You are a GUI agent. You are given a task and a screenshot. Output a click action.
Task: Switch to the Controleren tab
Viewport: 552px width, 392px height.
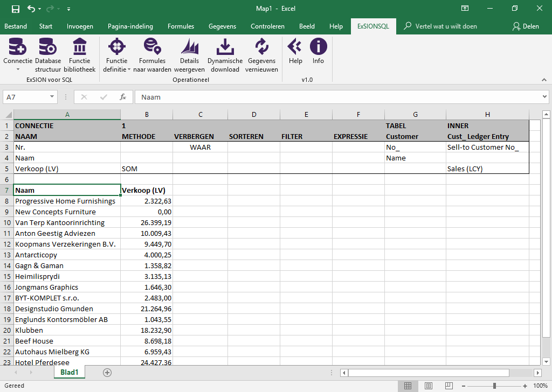(267, 26)
